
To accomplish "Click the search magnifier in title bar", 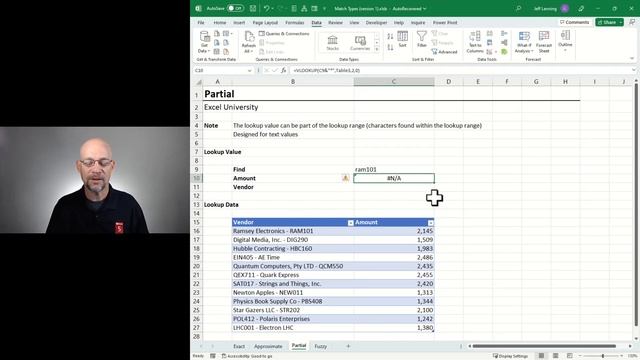I will [x=518, y=8].
